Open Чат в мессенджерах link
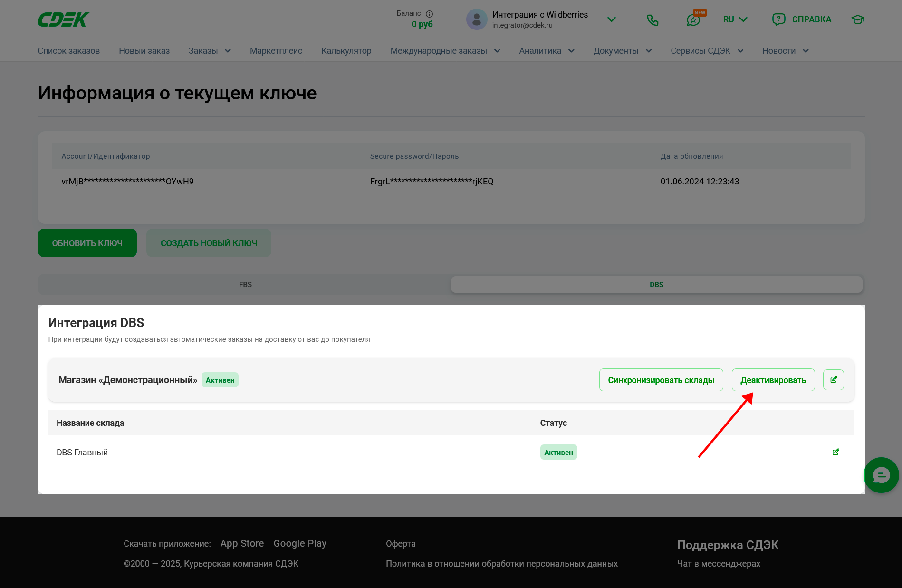Screen dimensions: 902x588 click(719, 563)
